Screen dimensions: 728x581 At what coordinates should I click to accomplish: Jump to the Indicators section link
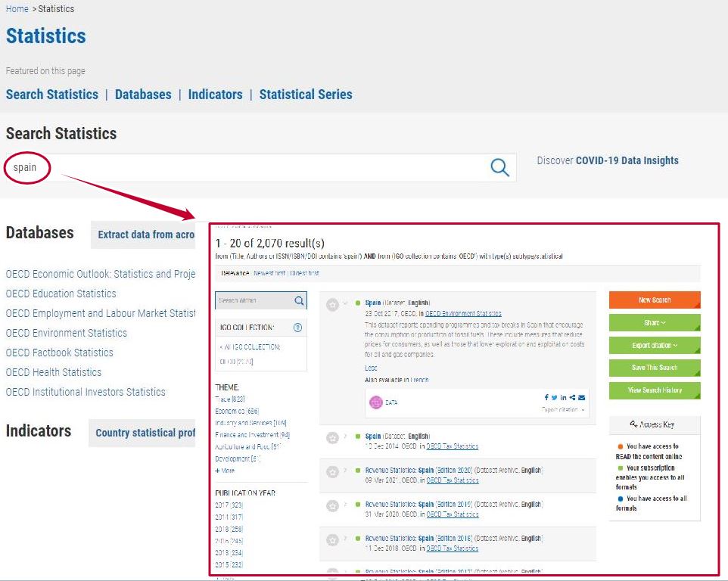point(215,95)
